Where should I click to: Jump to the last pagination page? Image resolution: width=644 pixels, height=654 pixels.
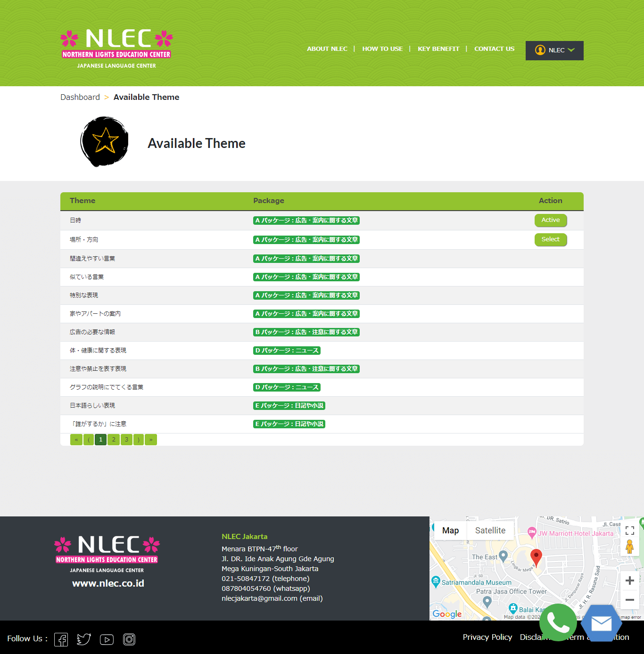(151, 440)
